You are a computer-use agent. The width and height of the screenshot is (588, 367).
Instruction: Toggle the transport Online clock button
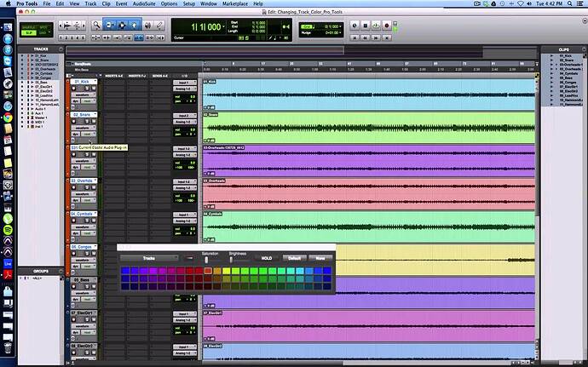click(x=355, y=26)
